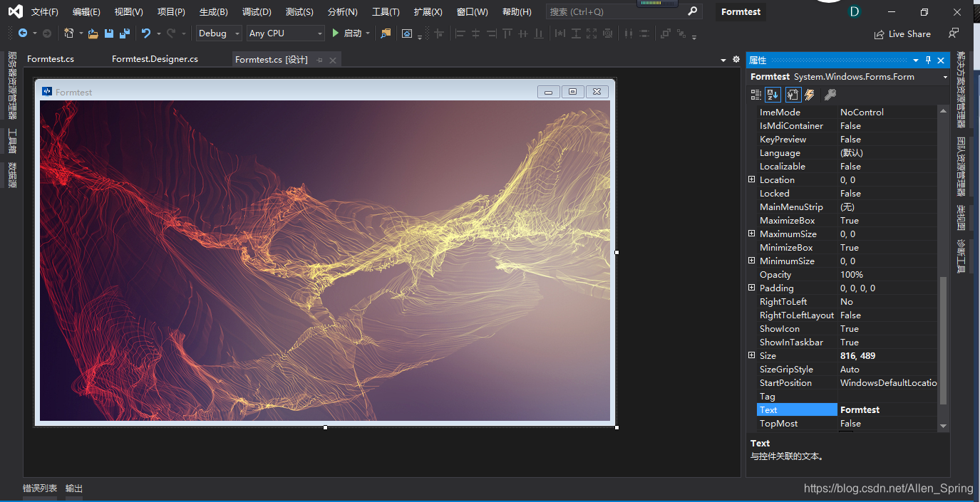Click the user account D avatar

(x=855, y=11)
